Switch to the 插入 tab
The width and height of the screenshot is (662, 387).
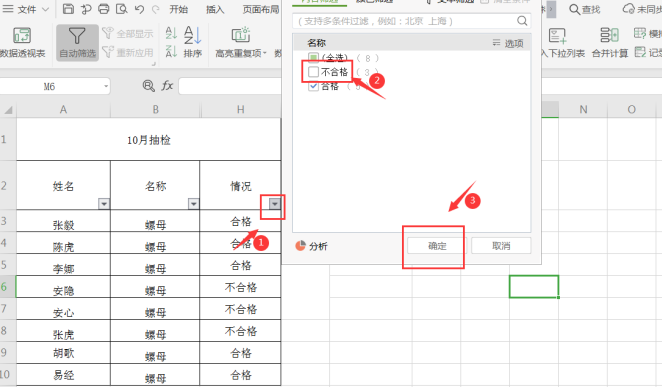coord(215,9)
